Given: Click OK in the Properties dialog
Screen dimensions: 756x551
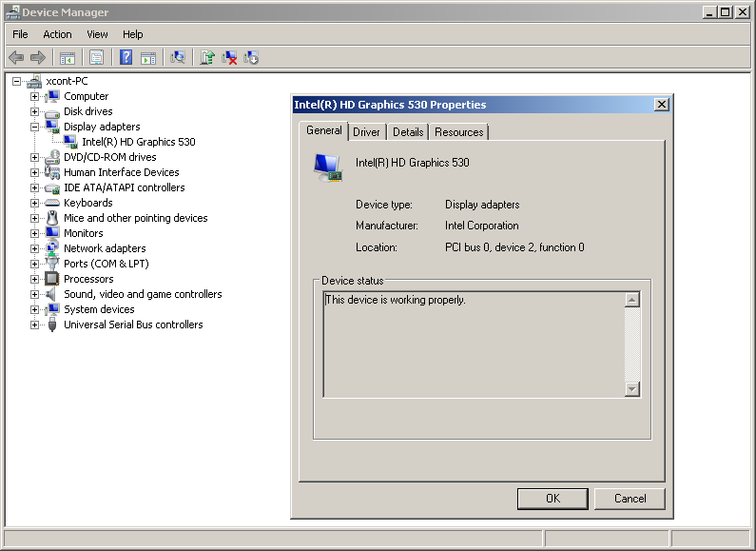Looking at the screenshot, I should tap(552, 499).
